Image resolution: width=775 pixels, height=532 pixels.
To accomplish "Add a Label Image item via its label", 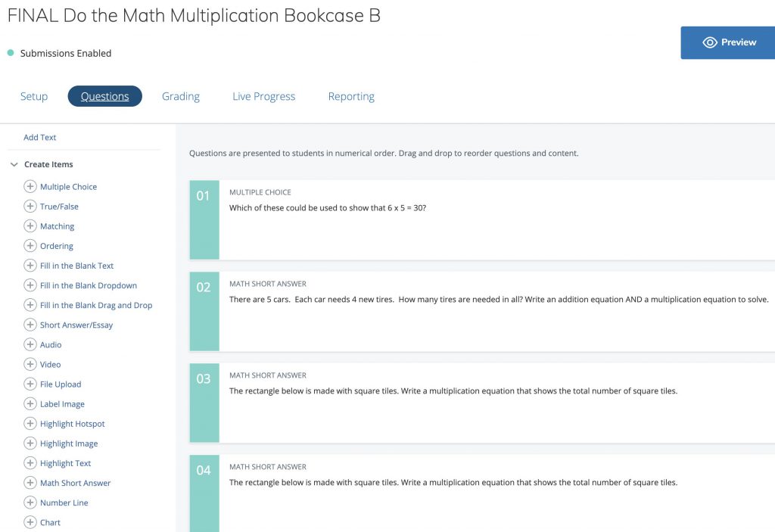I will [62, 404].
